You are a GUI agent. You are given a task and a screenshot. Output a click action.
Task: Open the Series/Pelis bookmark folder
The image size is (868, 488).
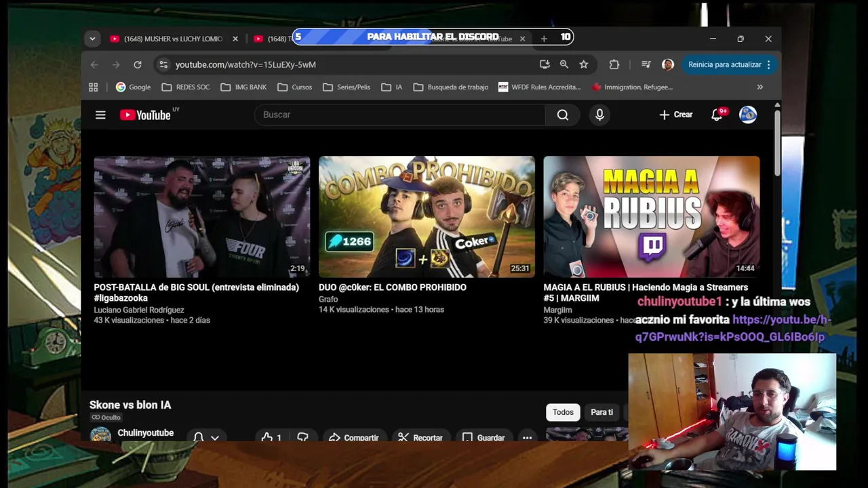pyautogui.click(x=347, y=87)
